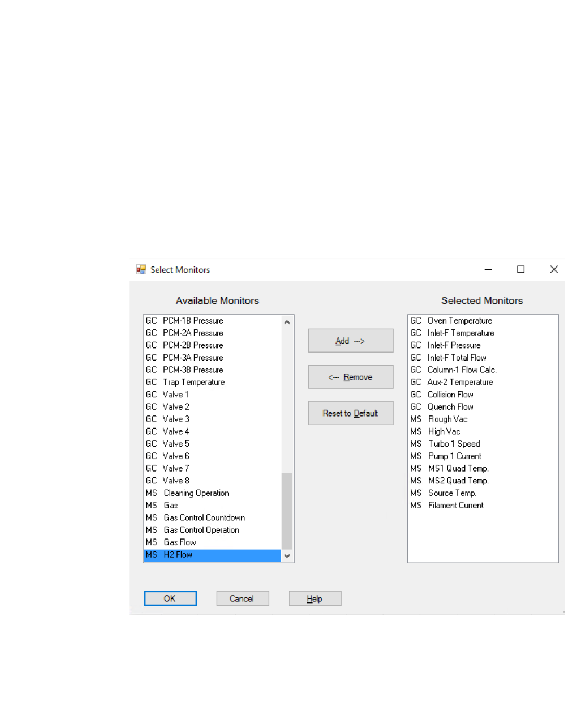
Task: Select MS Cleaning Operation entry
Action: click(196, 493)
